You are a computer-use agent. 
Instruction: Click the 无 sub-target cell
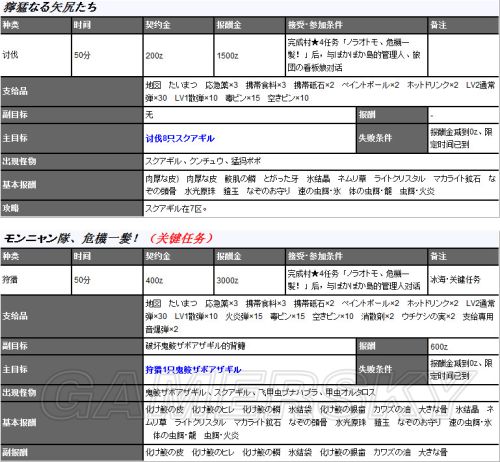tap(249, 115)
